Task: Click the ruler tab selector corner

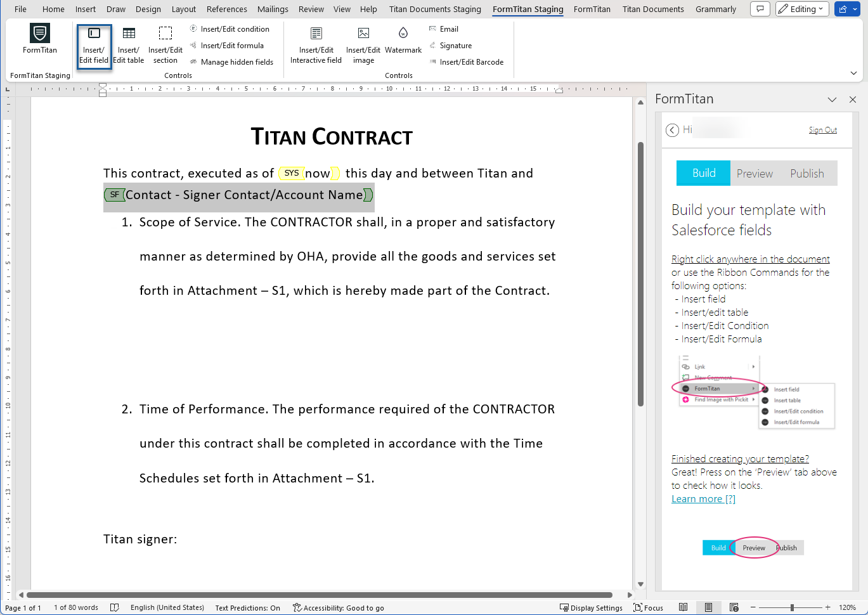Action: tap(8, 89)
